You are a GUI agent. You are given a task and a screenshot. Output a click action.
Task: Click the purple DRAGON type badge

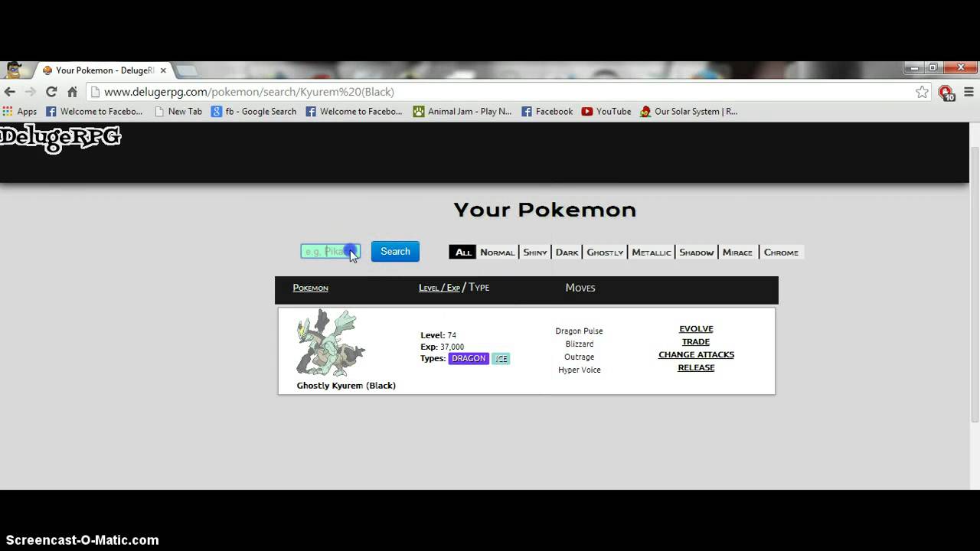coord(469,358)
